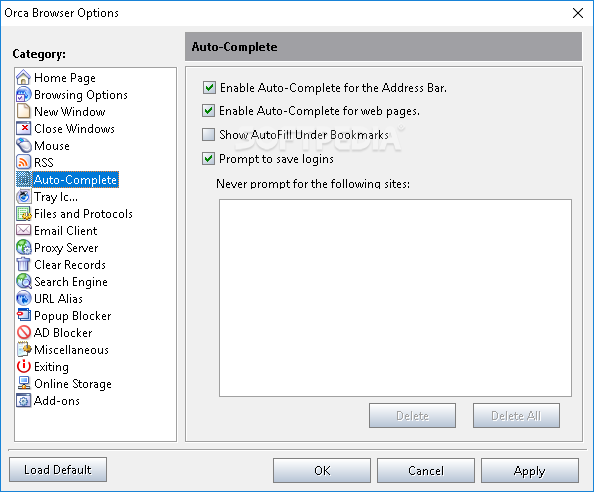Go to Close Windows settings

pos(74,129)
